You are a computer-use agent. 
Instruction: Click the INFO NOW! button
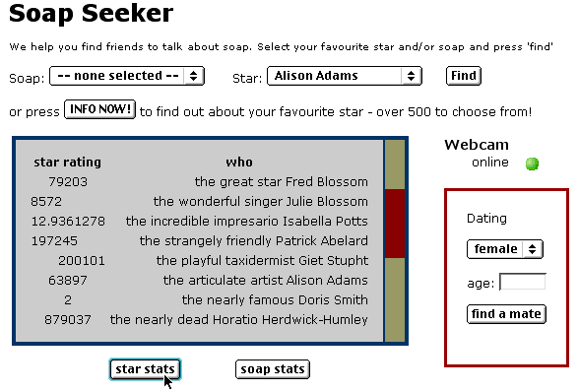[x=100, y=109]
